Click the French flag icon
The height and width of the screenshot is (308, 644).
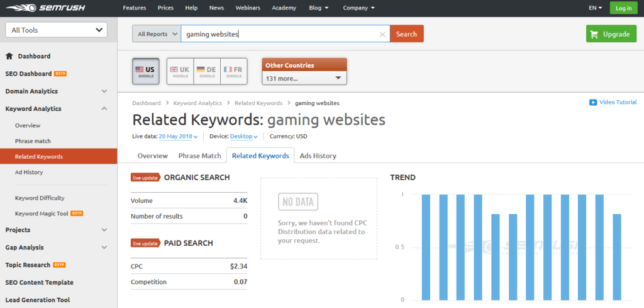pos(228,69)
